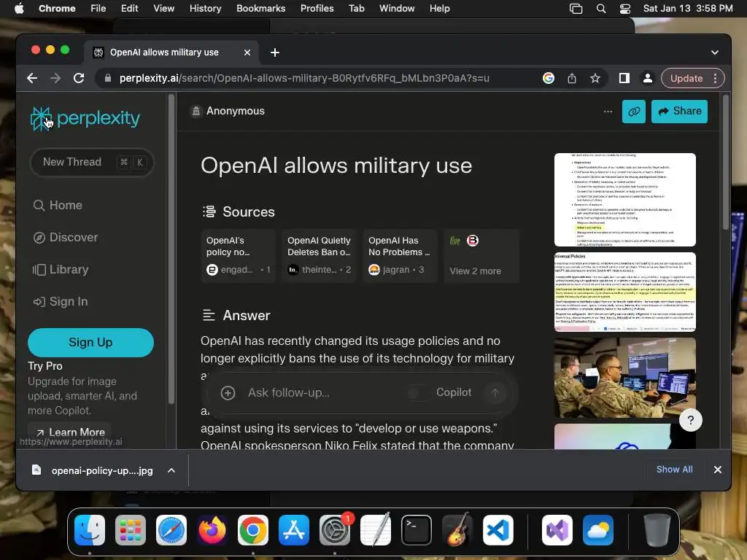This screenshot has height=560, width=747.
Task: Copy thread link with the teal link icon
Action: pyautogui.click(x=634, y=112)
